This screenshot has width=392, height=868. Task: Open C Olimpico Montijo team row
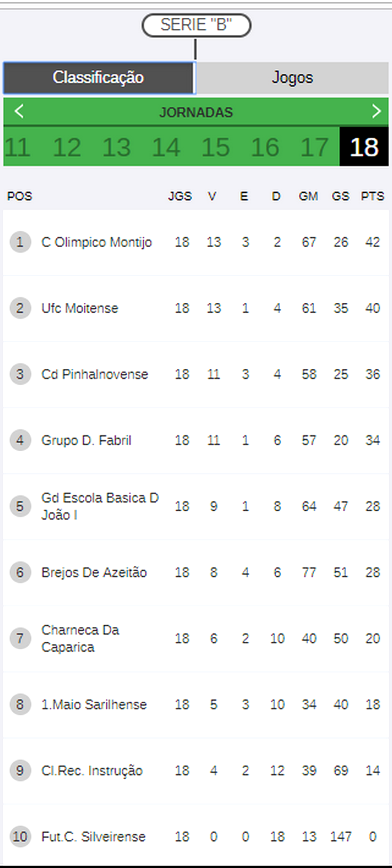[x=196, y=242]
